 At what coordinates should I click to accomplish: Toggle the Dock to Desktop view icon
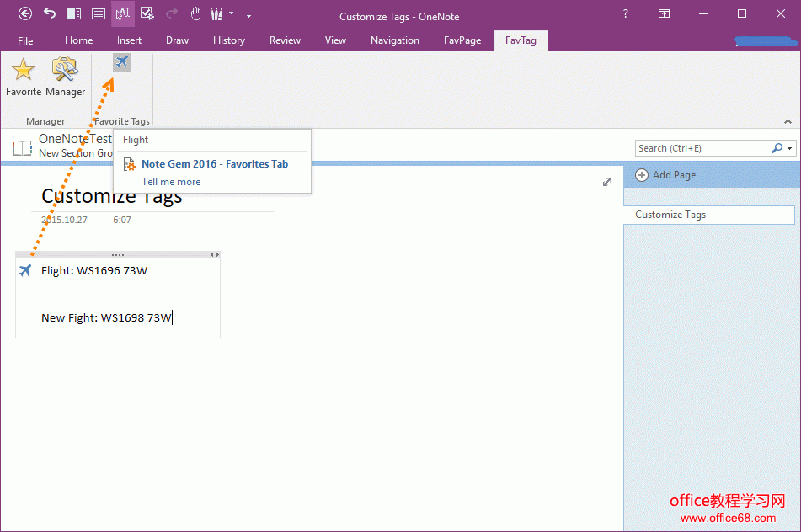click(74, 14)
